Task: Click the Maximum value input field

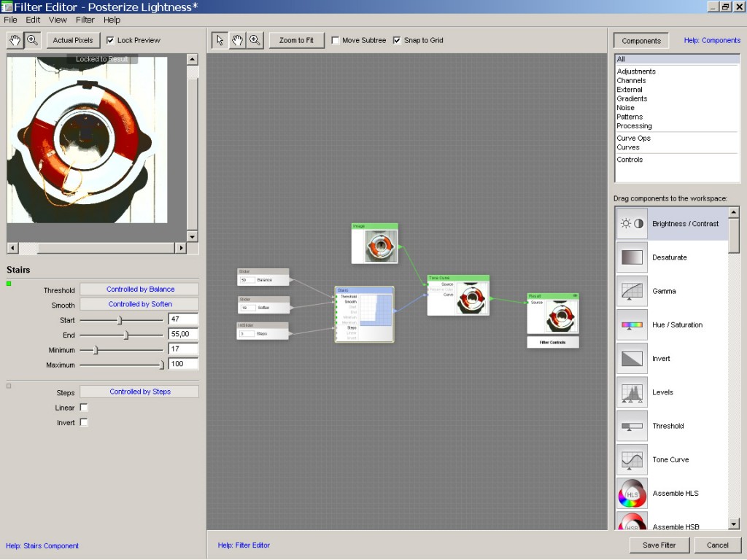Action: tap(183, 364)
